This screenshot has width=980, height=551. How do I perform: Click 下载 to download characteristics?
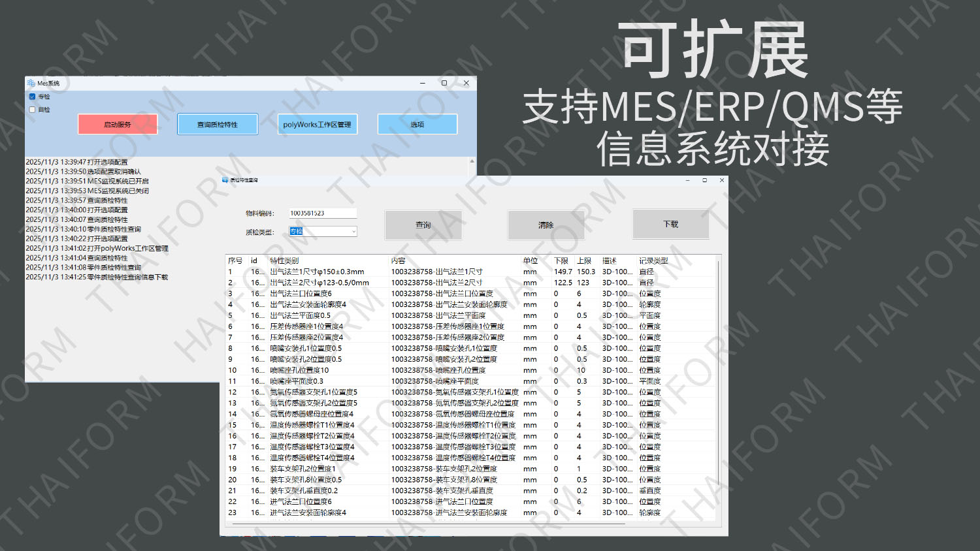pos(671,224)
